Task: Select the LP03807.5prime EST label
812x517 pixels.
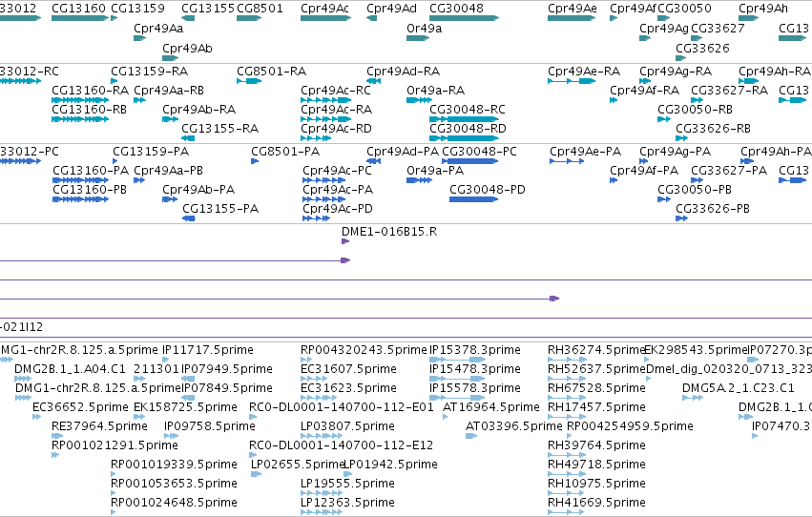Action: tap(347, 426)
